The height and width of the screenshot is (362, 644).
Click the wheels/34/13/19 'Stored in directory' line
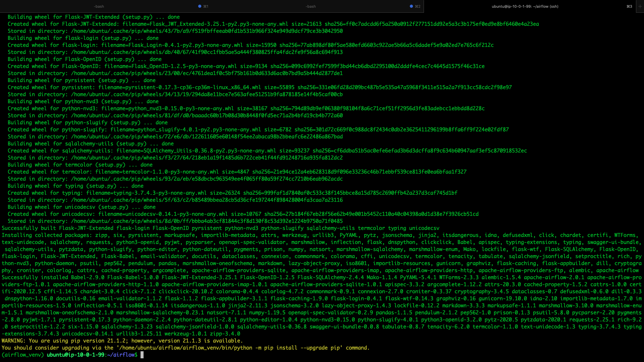click(x=175, y=94)
